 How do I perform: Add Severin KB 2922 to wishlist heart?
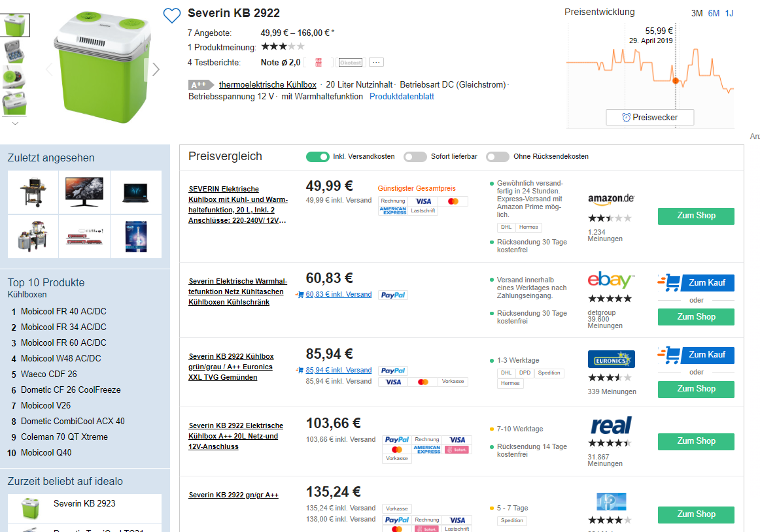click(171, 15)
